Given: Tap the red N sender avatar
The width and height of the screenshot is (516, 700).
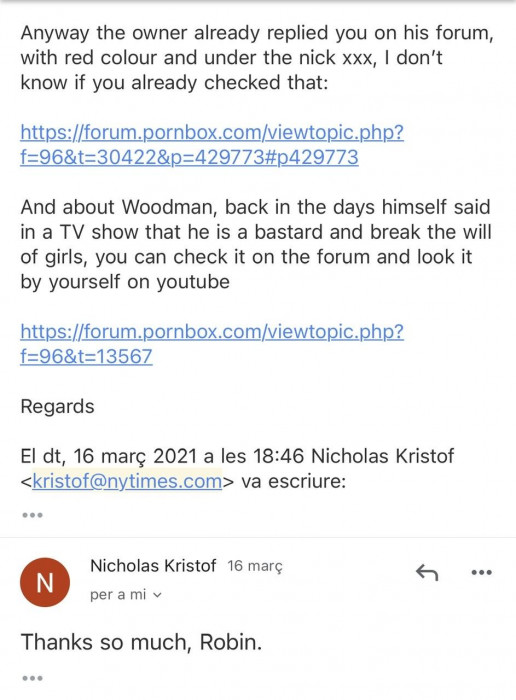Looking at the screenshot, I should coord(45,582).
